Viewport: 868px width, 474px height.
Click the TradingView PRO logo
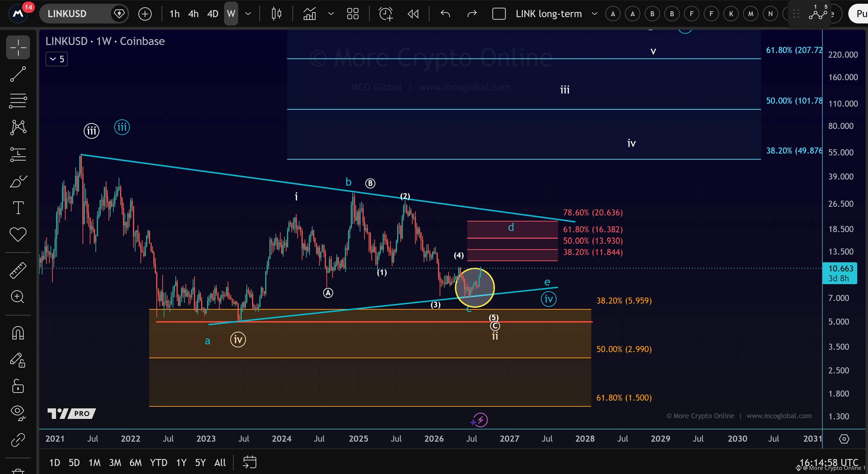point(72,413)
